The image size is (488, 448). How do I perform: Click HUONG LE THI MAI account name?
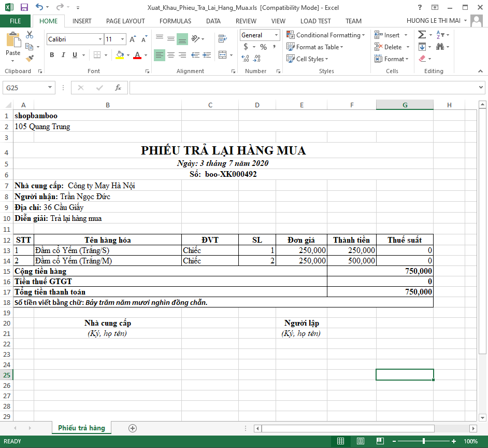(434, 21)
